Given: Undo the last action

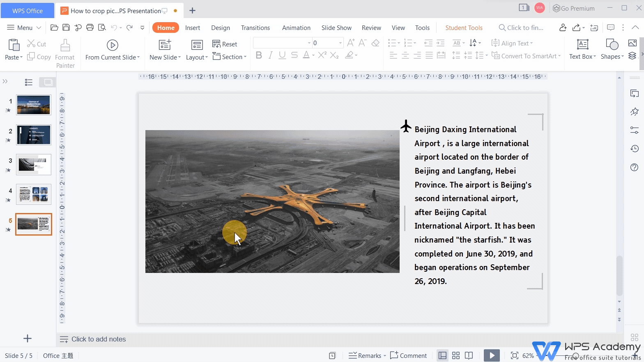Looking at the screenshot, I should pos(114,27).
